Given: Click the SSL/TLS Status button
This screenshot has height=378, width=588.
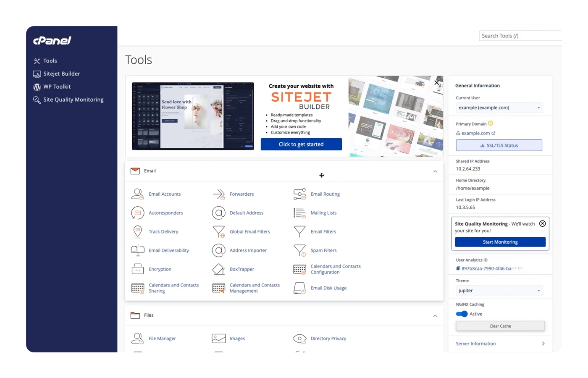Looking at the screenshot, I should (499, 145).
